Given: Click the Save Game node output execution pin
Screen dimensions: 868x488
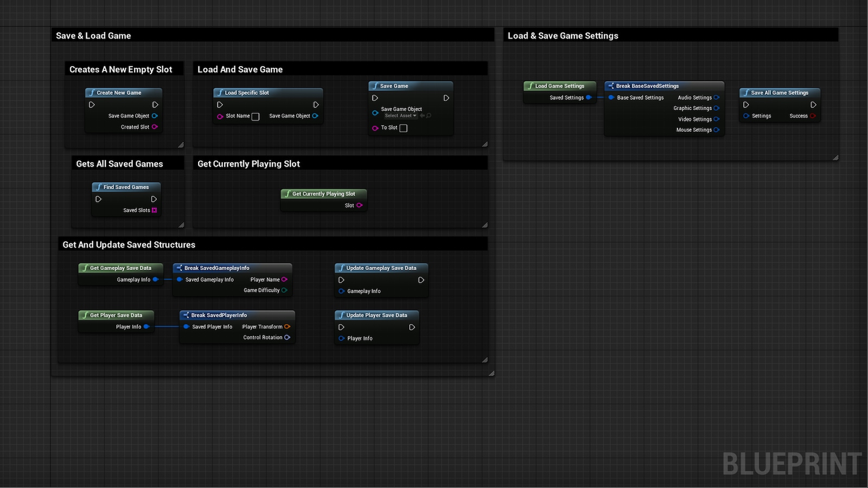Looking at the screenshot, I should (446, 98).
